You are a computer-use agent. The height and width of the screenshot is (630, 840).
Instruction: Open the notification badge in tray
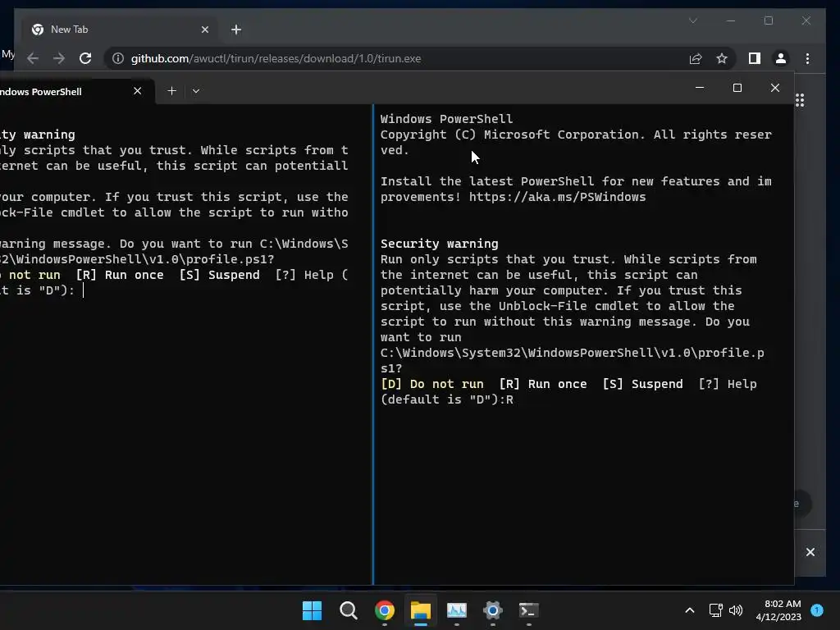pos(817,610)
